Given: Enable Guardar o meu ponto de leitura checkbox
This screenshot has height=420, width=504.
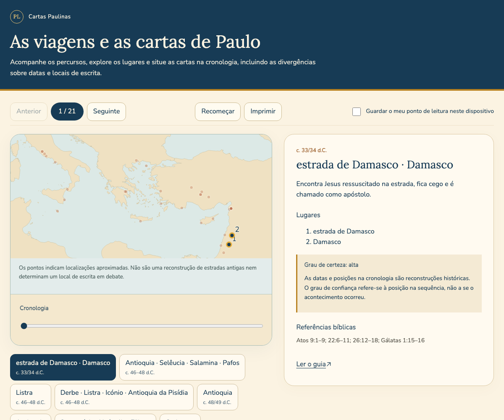Looking at the screenshot, I should [357, 112].
